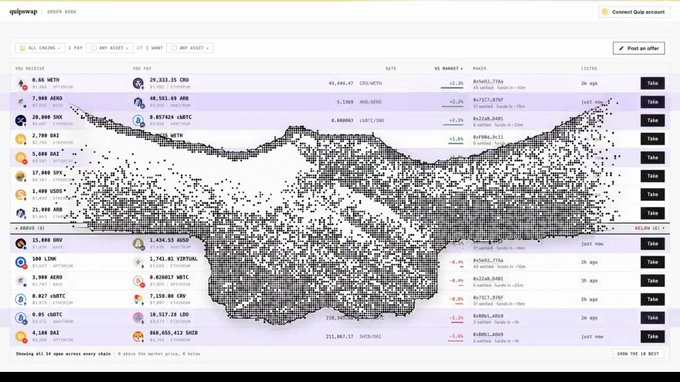Take the 100 LINK offer
This screenshot has height=382, width=680.
(x=653, y=262)
